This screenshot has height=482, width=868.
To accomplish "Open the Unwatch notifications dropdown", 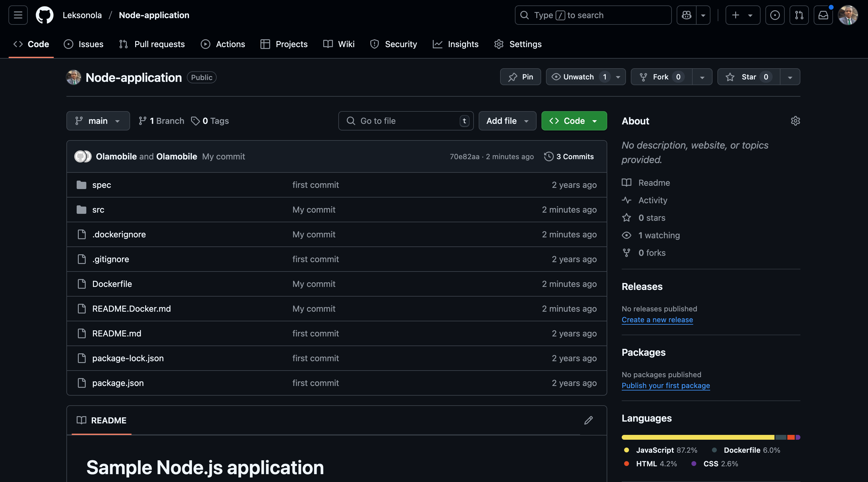I will 586,77.
